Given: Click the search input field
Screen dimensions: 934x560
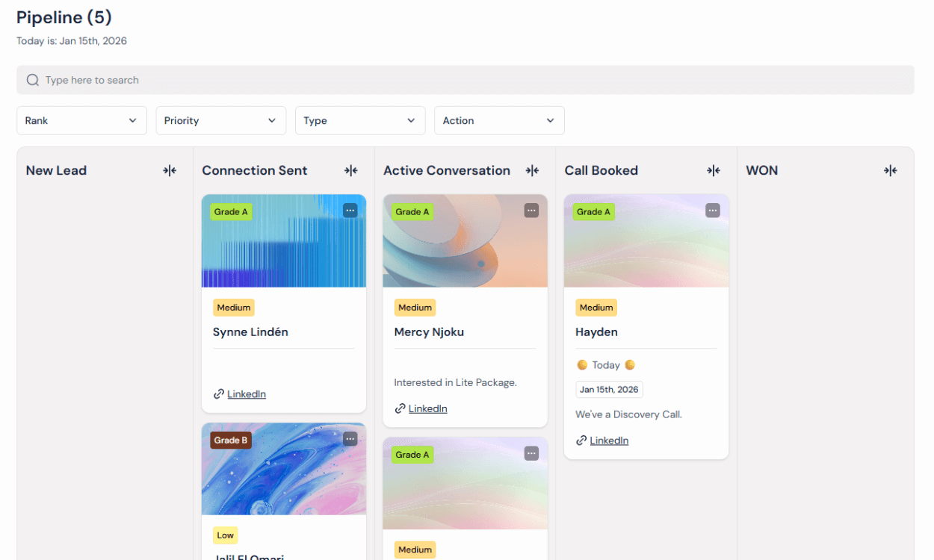Looking at the screenshot, I should 465,80.
